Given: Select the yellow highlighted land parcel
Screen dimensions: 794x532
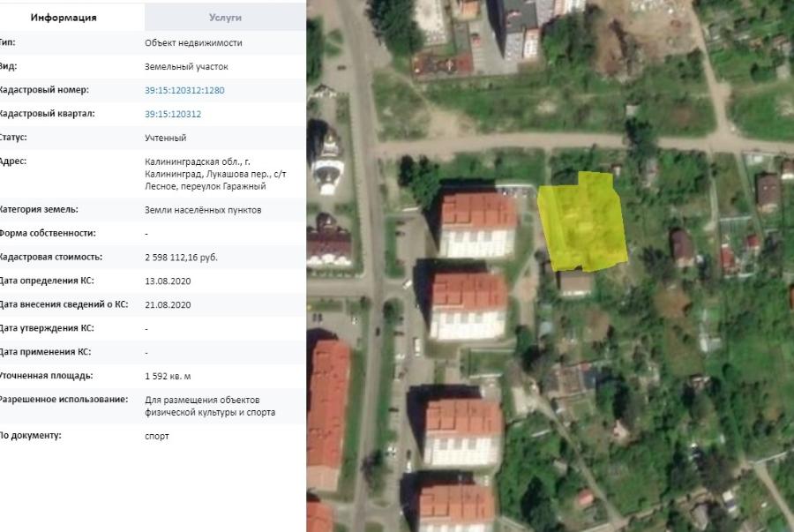Looking at the screenshot, I should point(581,221).
